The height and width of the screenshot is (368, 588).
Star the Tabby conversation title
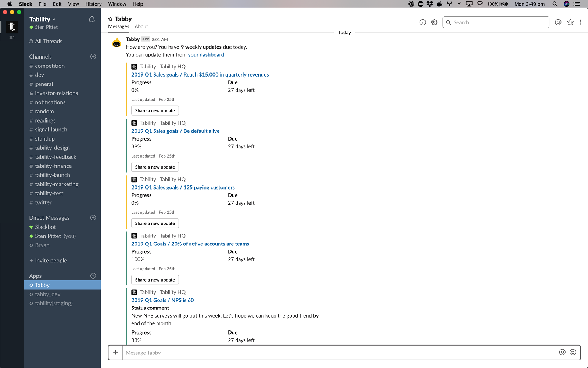point(110,19)
